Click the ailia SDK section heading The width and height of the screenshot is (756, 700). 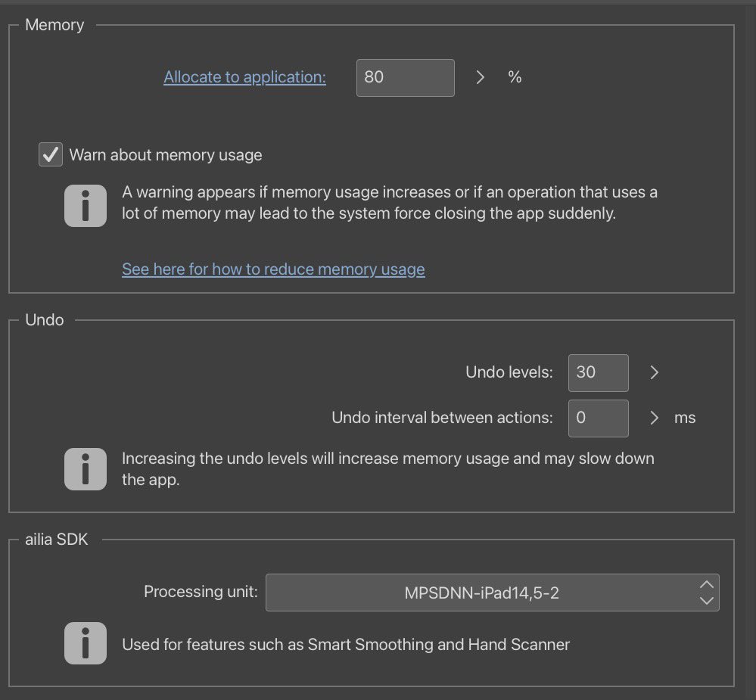(57, 539)
